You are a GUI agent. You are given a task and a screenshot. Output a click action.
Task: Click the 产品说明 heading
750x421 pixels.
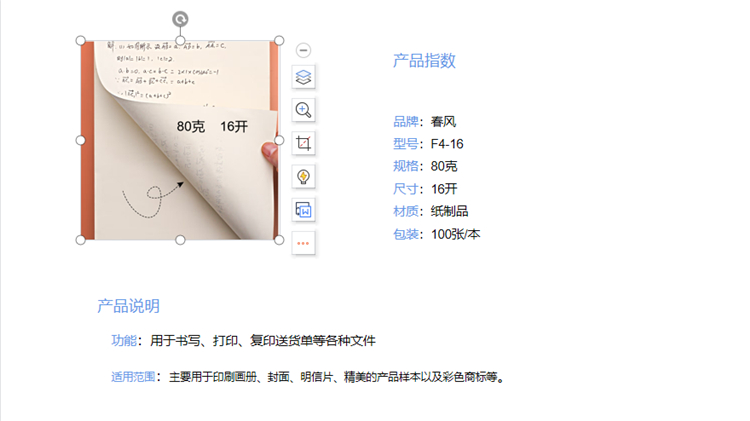click(128, 306)
